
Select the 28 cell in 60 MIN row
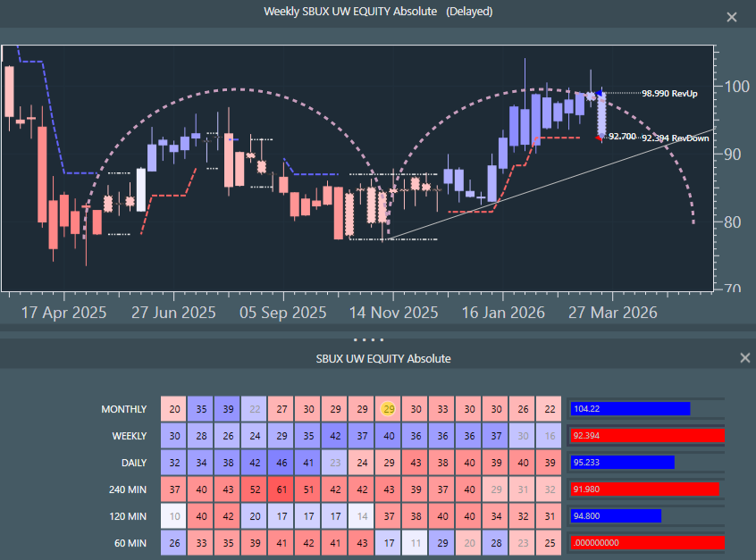click(496, 543)
